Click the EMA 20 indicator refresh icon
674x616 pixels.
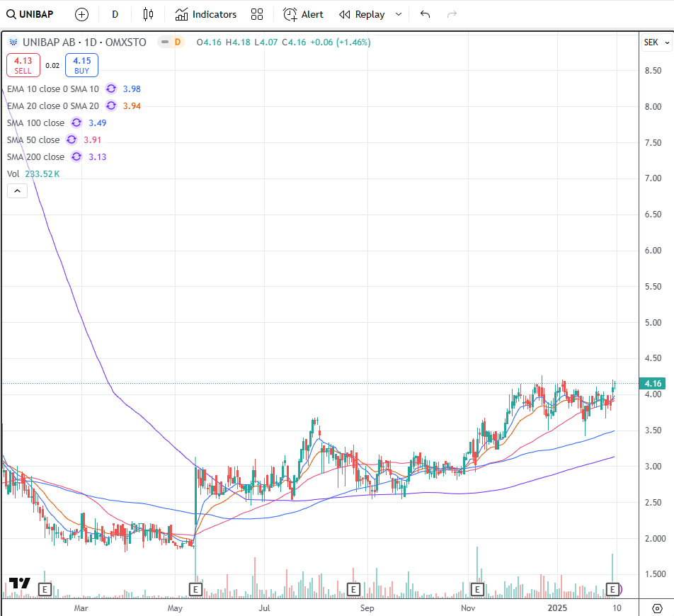tap(111, 105)
